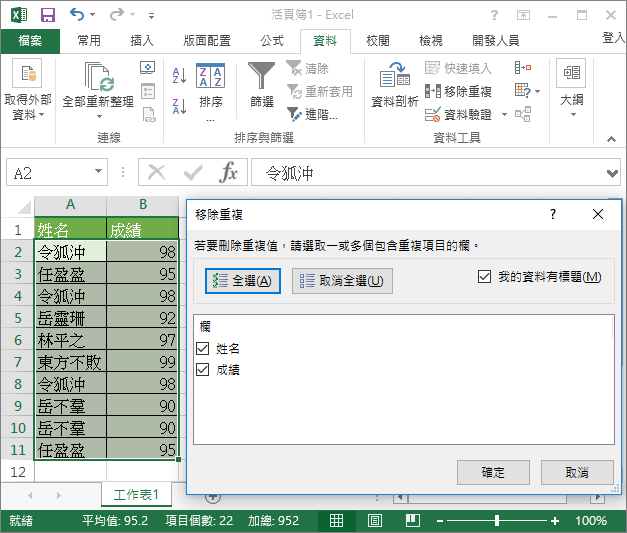Click column A header

point(70,205)
